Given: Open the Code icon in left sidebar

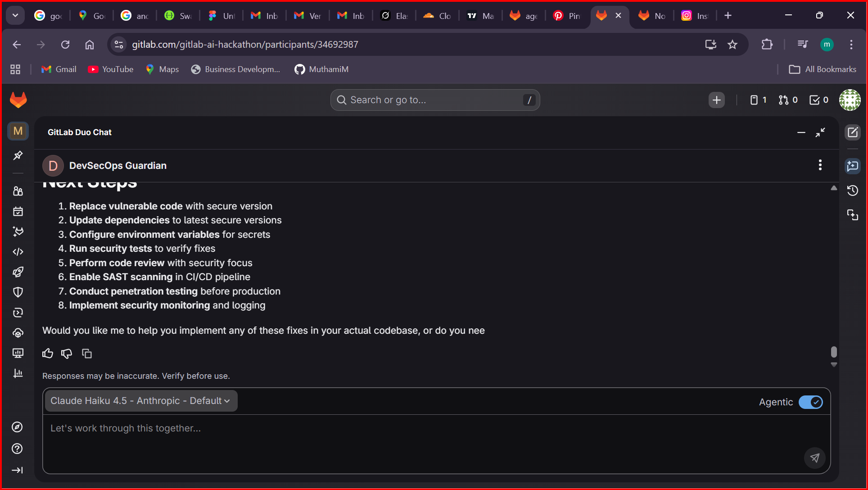Looking at the screenshot, I should click(18, 252).
